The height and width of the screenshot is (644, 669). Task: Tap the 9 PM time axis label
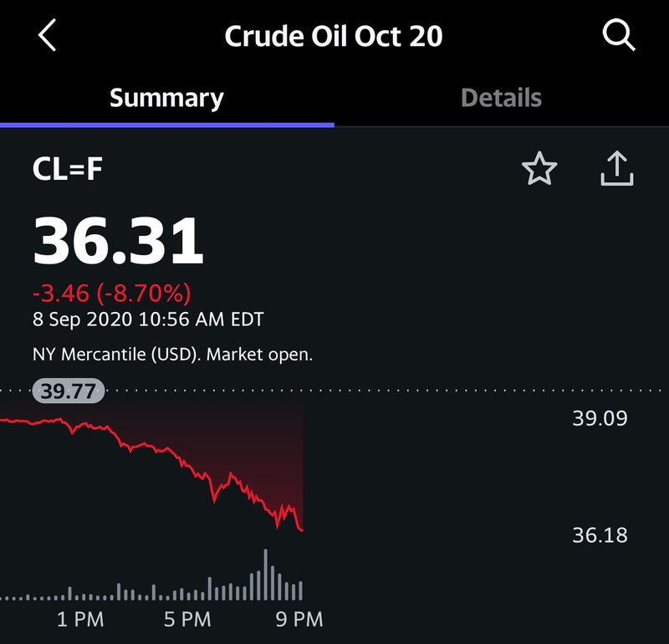(x=299, y=620)
